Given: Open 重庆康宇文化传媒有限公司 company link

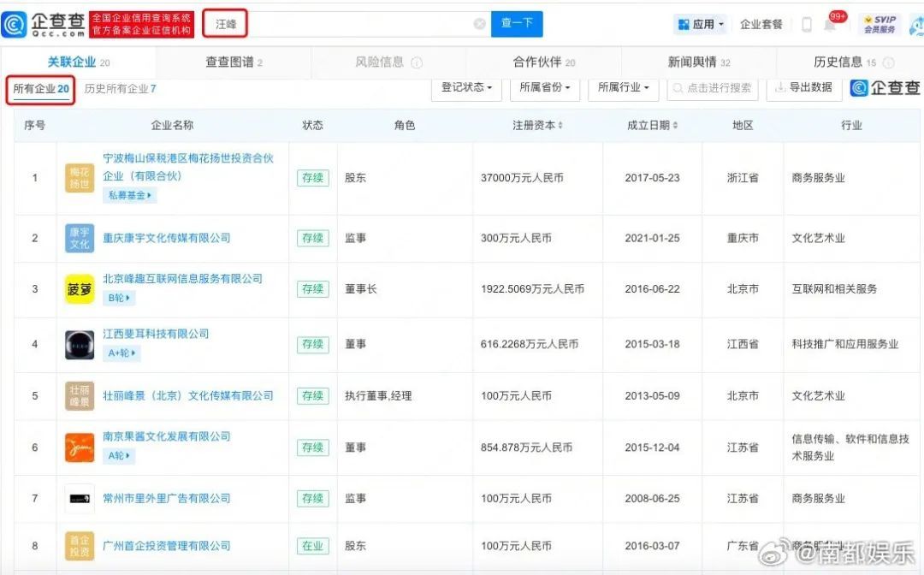Looking at the screenshot, I should point(166,238).
